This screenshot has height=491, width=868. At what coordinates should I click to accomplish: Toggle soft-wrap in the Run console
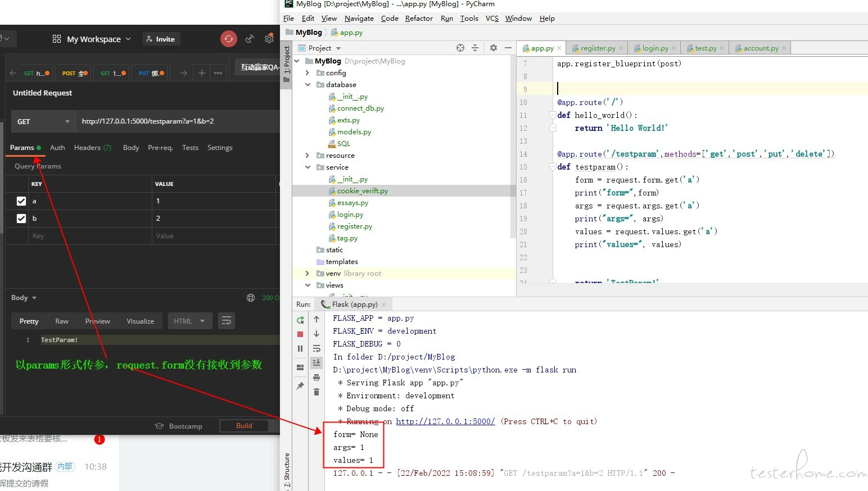point(317,348)
